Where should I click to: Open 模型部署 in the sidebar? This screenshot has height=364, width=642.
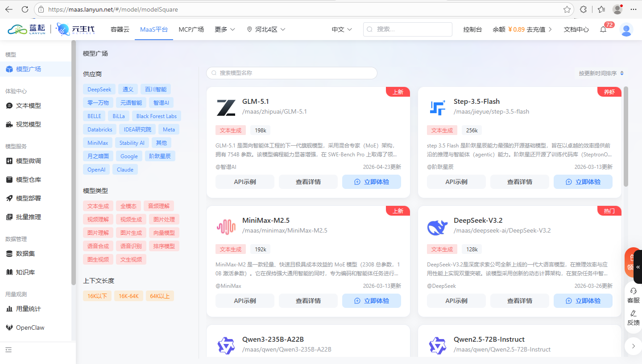[36, 198]
